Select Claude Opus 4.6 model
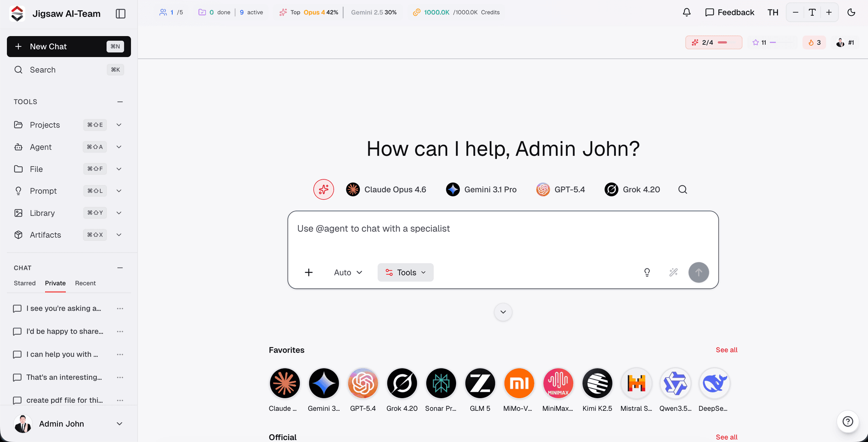Image resolution: width=868 pixels, height=442 pixels. coord(386,189)
